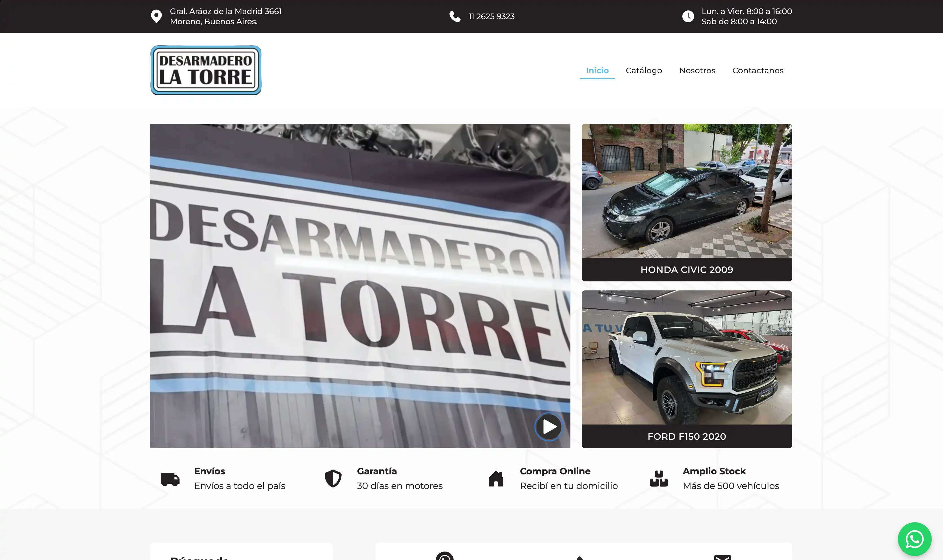Screen dimensions: 943x560
Task: Click 'Lun. a Vier. 8:00 a 16:00' hours text
Action: [747, 11]
